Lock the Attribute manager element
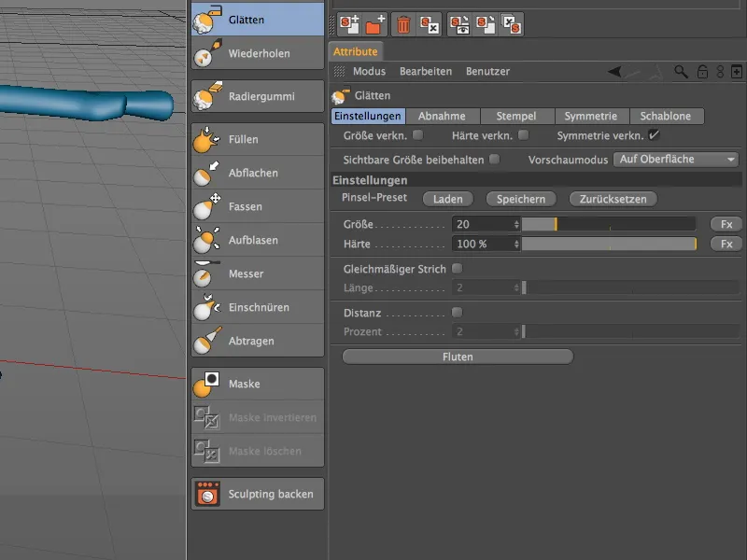This screenshot has width=747, height=560. point(702,72)
